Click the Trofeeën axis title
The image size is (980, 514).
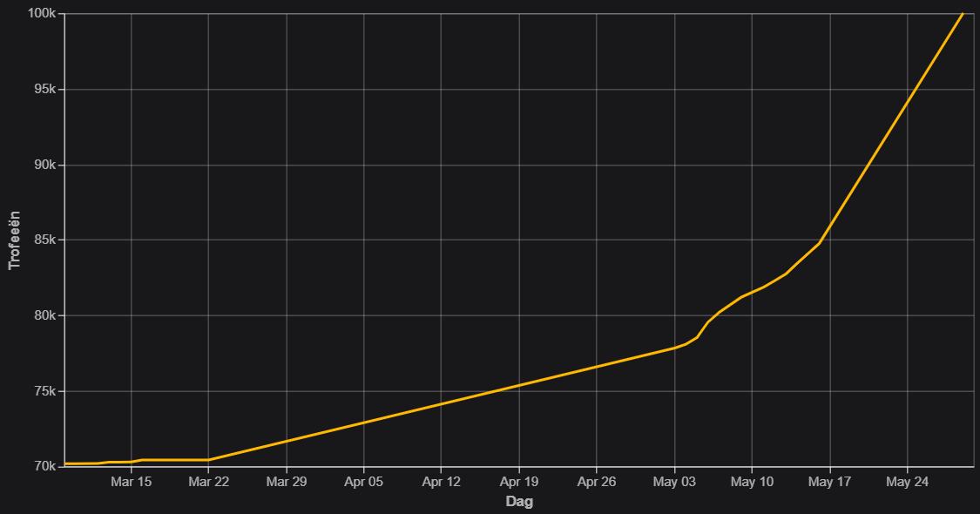coord(14,240)
